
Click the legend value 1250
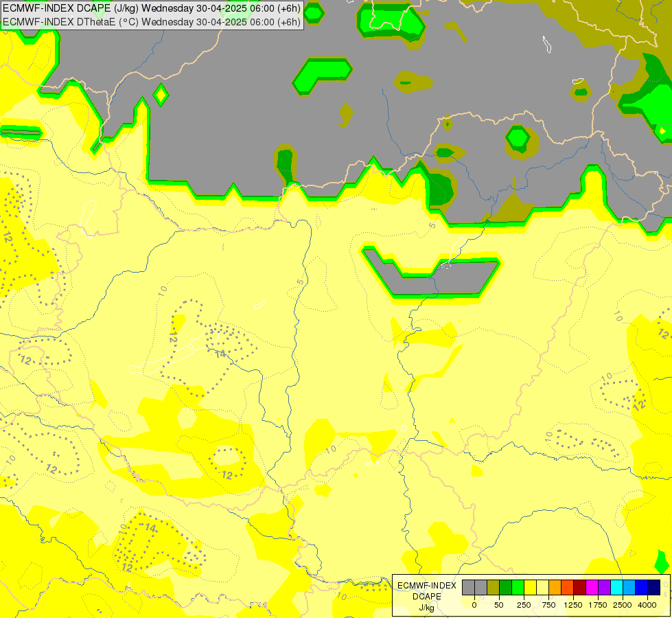573,605
